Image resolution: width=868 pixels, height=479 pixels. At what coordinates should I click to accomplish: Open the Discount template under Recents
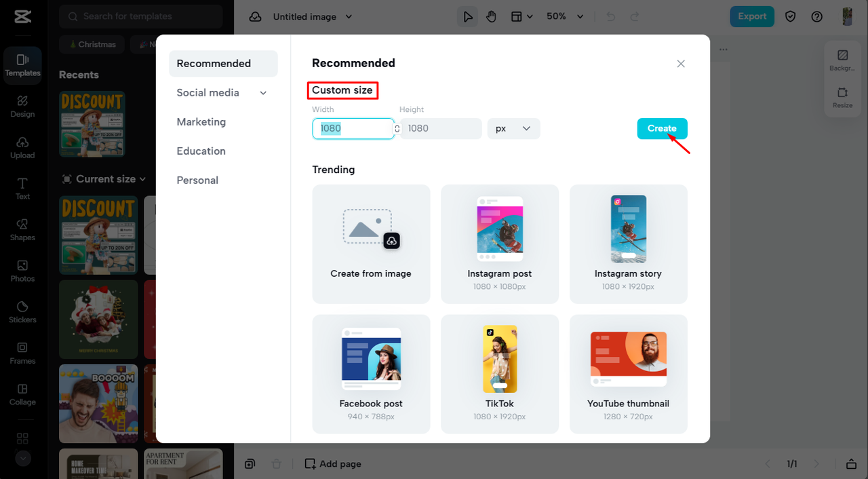(92, 124)
